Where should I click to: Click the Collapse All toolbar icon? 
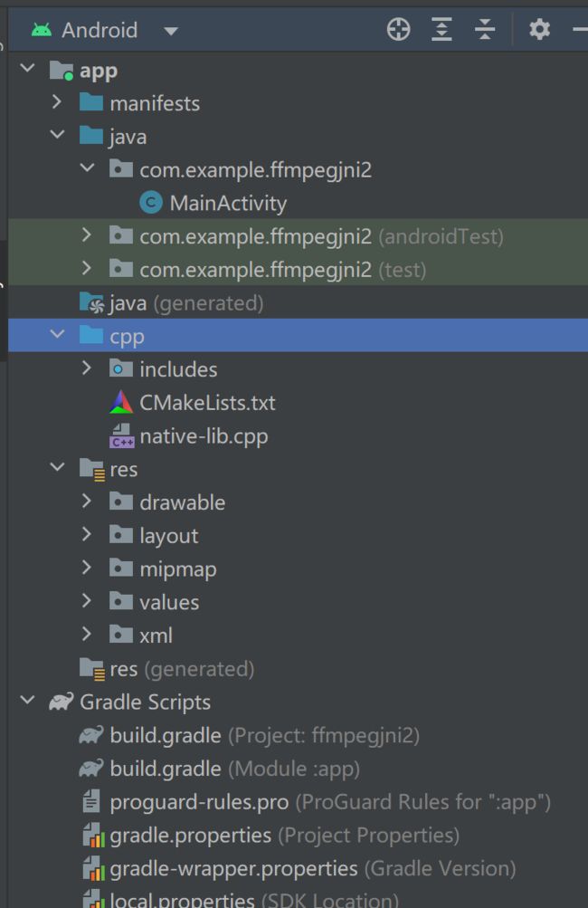(484, 29)
